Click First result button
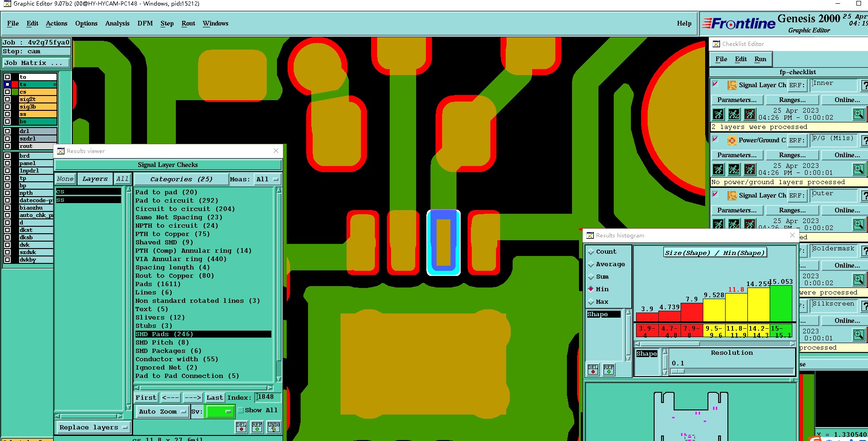This screenshot has height=441, width=868. click(146, 398)
